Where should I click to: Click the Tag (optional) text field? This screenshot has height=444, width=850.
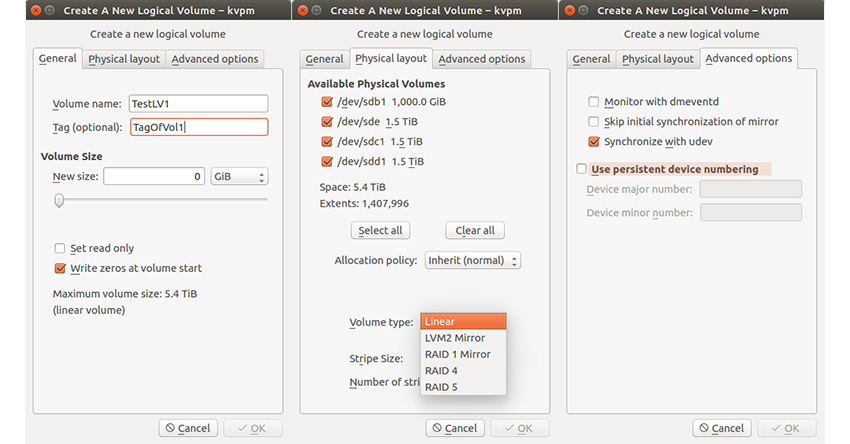click(198, 127)
